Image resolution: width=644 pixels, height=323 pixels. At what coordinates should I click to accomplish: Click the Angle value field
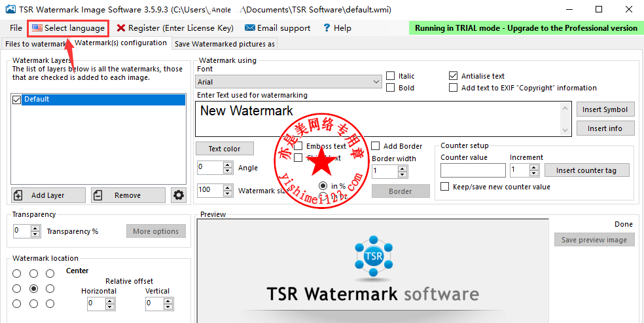point(210,167)
